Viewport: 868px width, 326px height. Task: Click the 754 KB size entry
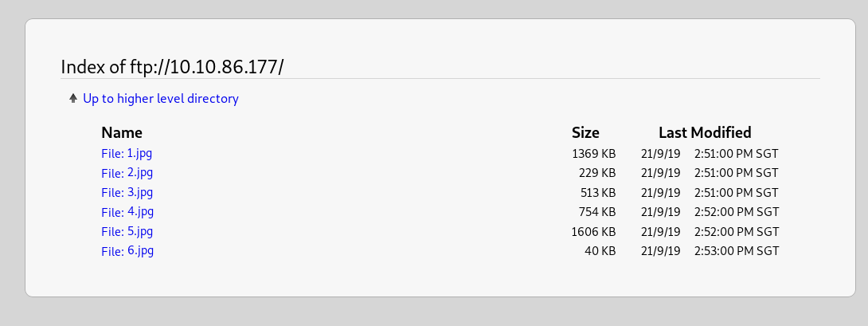(x=597, y=212)
